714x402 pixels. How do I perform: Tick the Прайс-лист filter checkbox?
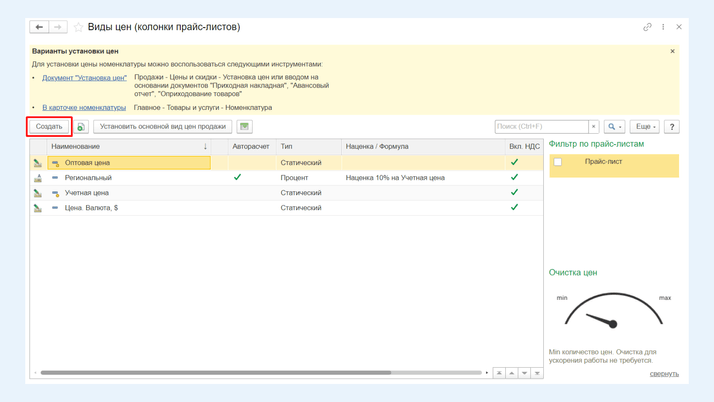pos(558,162)
